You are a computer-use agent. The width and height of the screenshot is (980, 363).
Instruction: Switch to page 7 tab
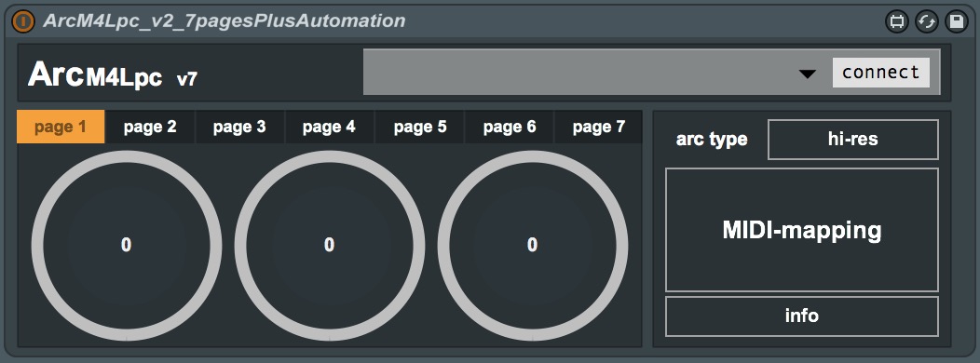pos(598,127)
